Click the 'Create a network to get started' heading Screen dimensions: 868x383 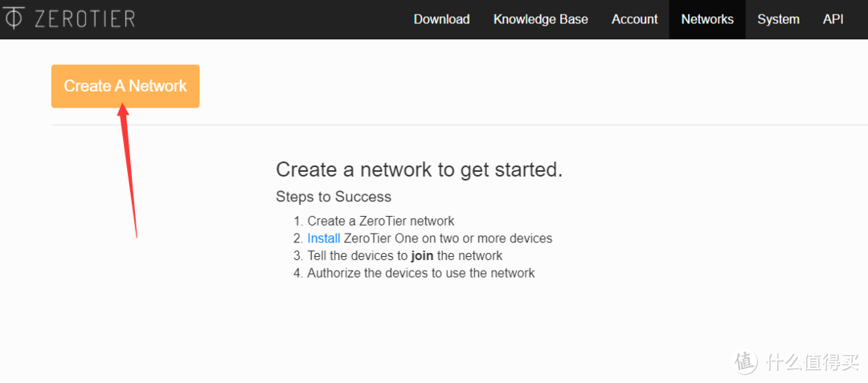point(419,169)
